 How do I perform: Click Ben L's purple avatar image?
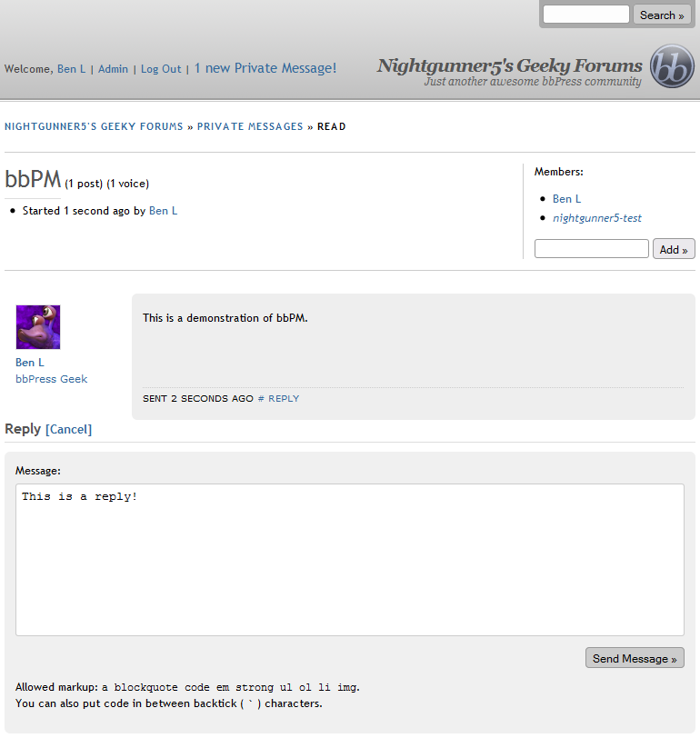point(38,327)
